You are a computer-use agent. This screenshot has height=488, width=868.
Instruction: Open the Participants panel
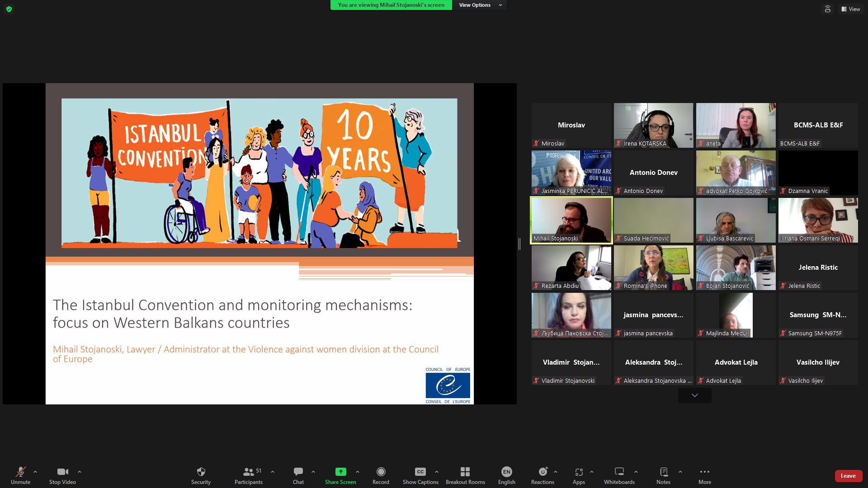[x=249, y=475]
